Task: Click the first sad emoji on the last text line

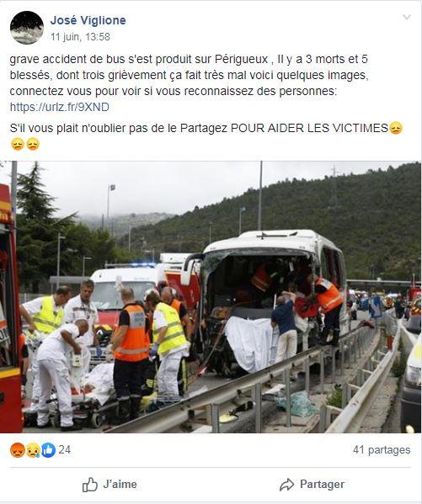Action: tap(18, 144)
